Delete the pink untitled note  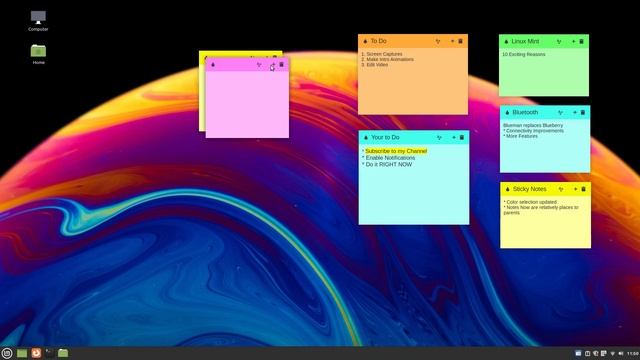click(x=281, y=64)
